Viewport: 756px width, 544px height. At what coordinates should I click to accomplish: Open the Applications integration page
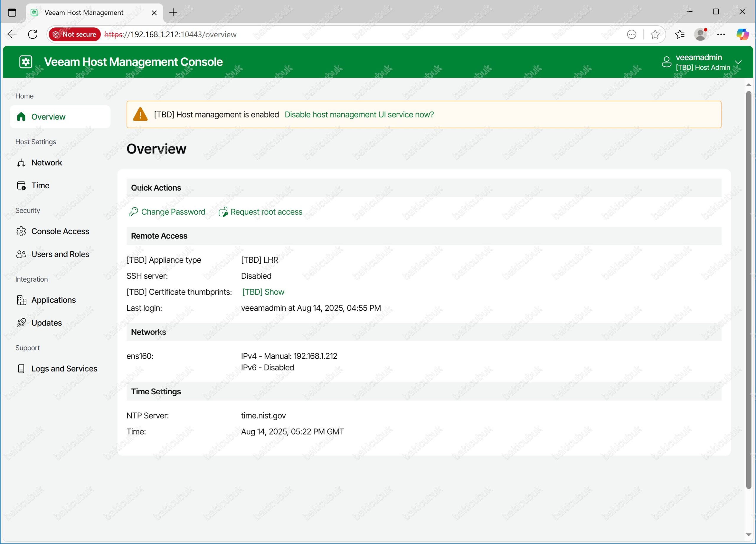coord(60,300)
